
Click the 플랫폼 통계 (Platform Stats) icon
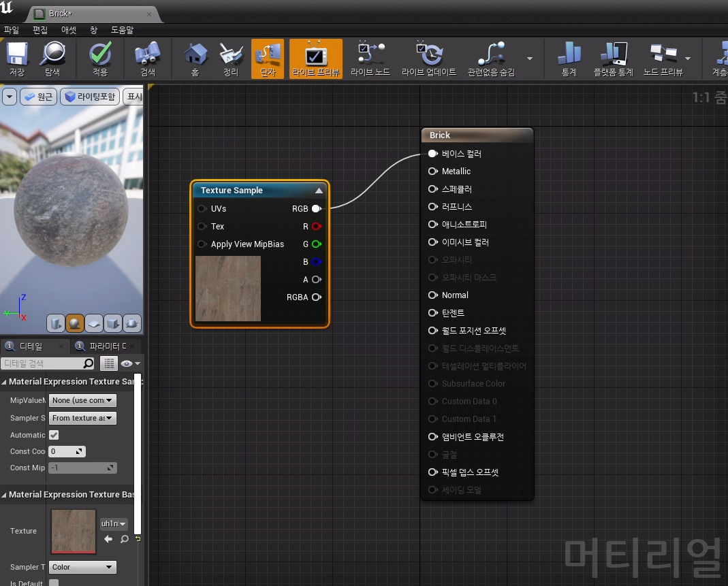pyautogui.click(x=614, y=59)
